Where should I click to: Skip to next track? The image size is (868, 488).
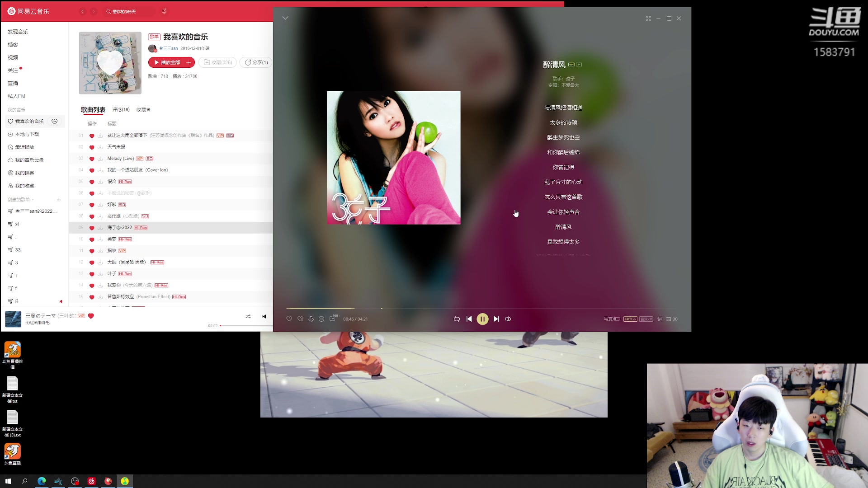(496, 319)
